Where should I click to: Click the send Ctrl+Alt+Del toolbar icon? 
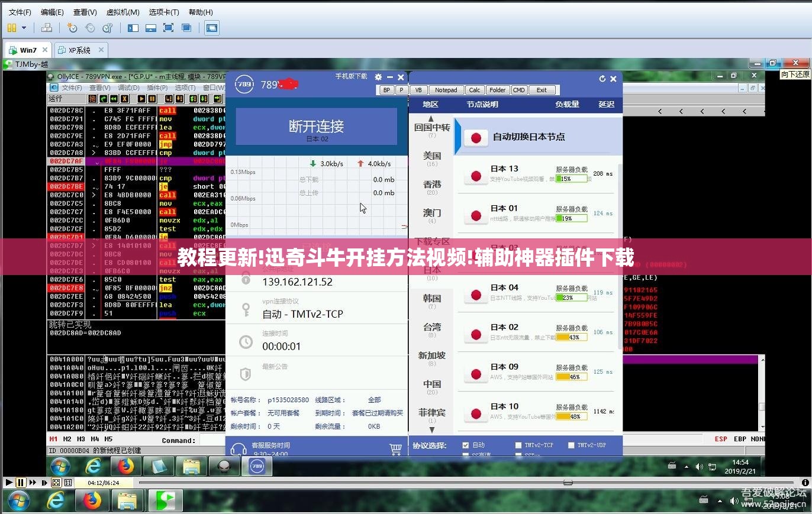coord(47,27)
